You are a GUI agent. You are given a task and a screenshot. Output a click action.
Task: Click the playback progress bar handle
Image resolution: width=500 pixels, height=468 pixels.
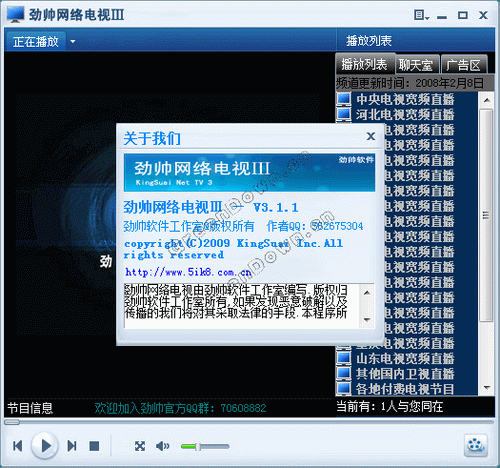12,422
